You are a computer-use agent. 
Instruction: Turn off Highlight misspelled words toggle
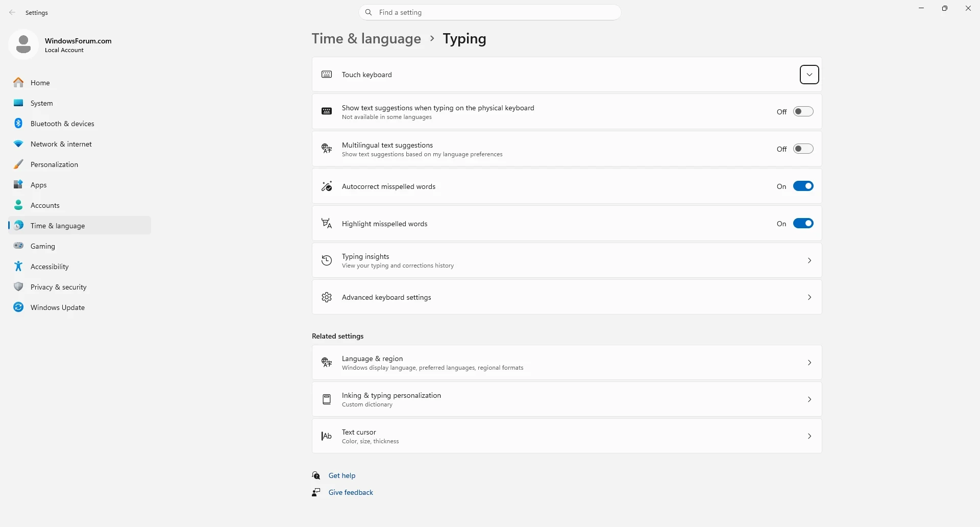point(803,223)
